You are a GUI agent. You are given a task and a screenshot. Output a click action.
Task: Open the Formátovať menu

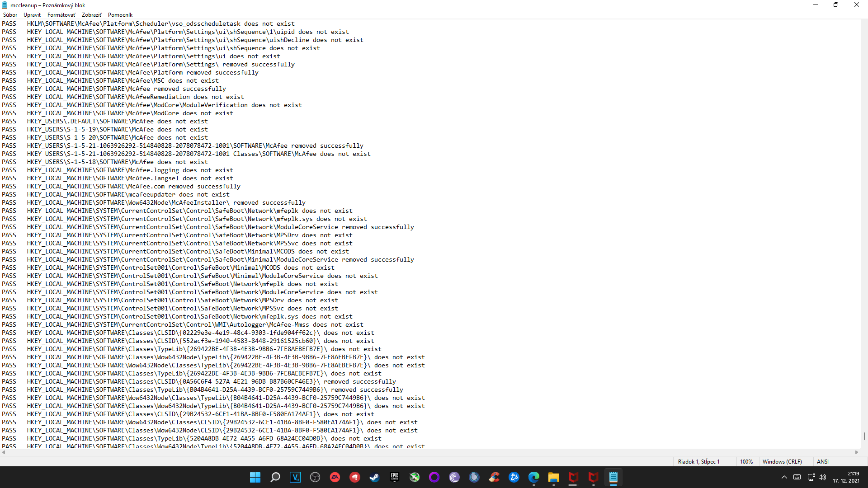[x=61, y=15]
